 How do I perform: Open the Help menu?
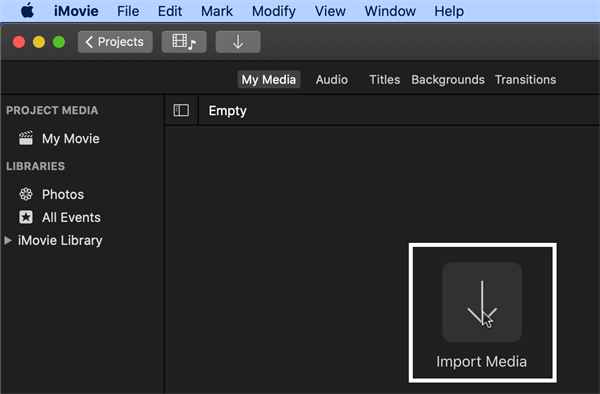click(x=449, y=11)
